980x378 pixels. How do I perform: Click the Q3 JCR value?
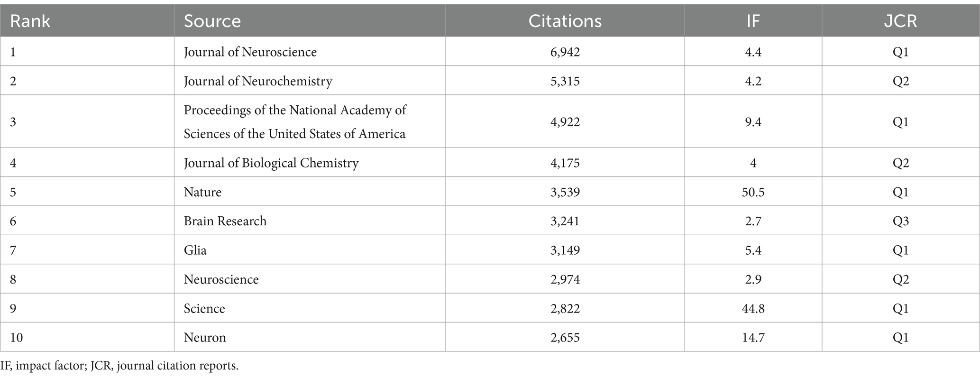900,221
